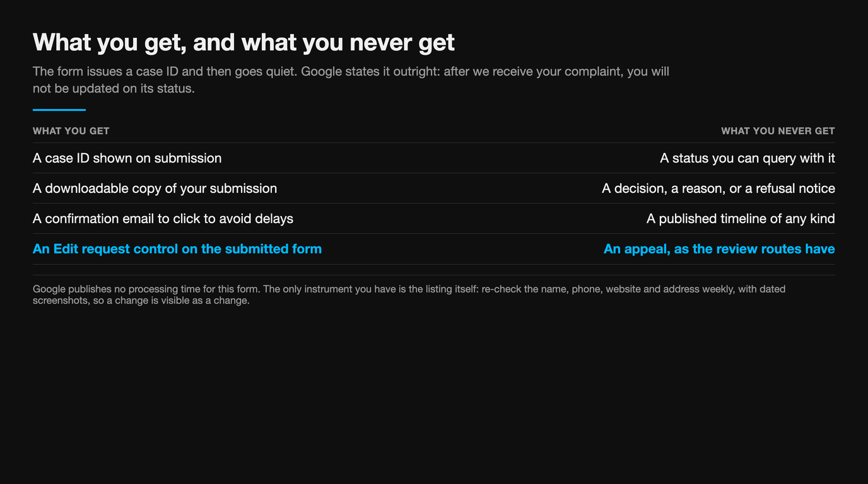868x484 pixels.
Task: Click "A status you can query with it"
Action: coord(748,158)
